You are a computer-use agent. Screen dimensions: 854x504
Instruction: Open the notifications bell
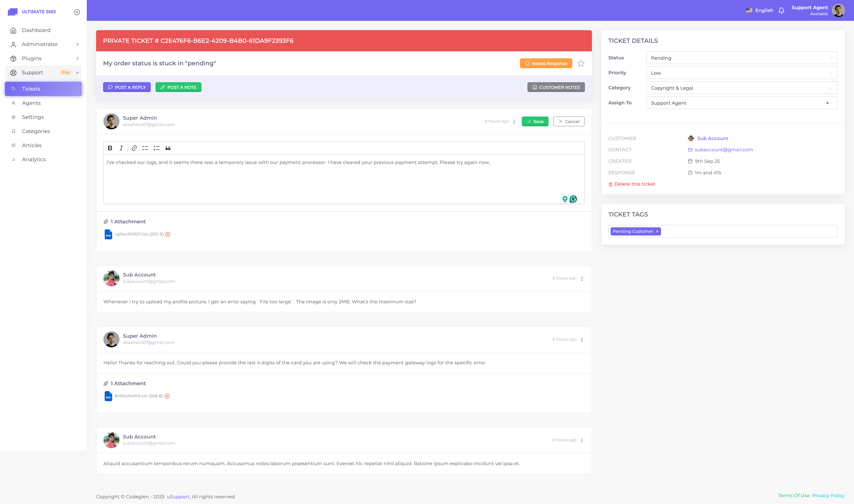[x=781, y=10]
